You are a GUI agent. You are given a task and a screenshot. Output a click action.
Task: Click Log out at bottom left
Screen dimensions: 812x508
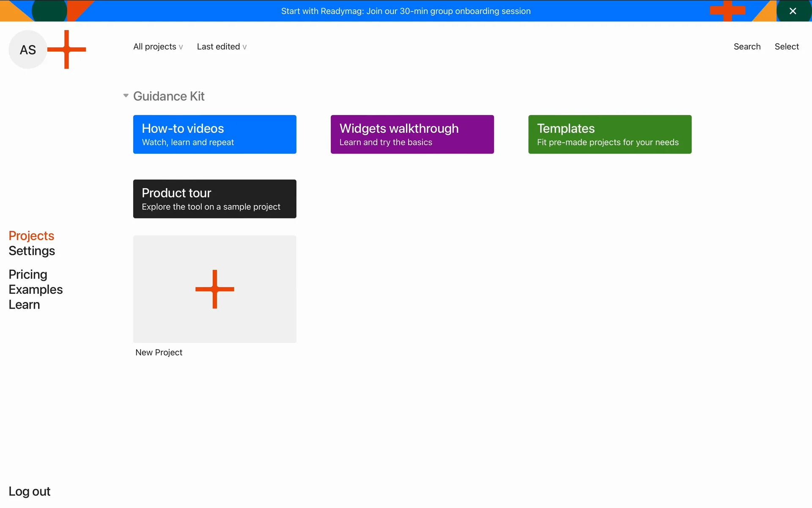pos(29,491)
